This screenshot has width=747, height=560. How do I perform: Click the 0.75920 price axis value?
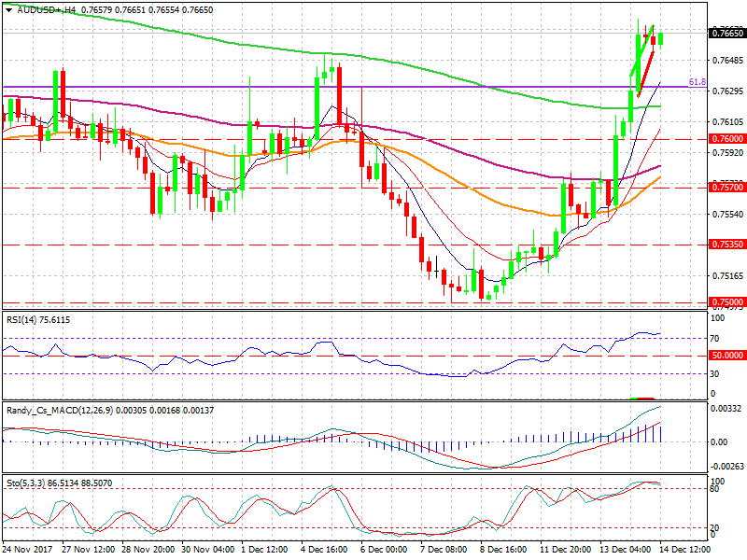pos(728,153)
